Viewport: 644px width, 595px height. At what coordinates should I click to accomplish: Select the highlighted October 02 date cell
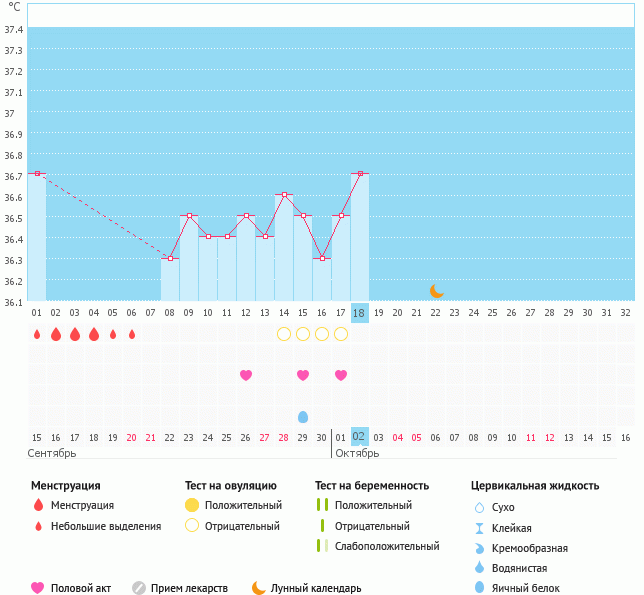click(360, 437)
